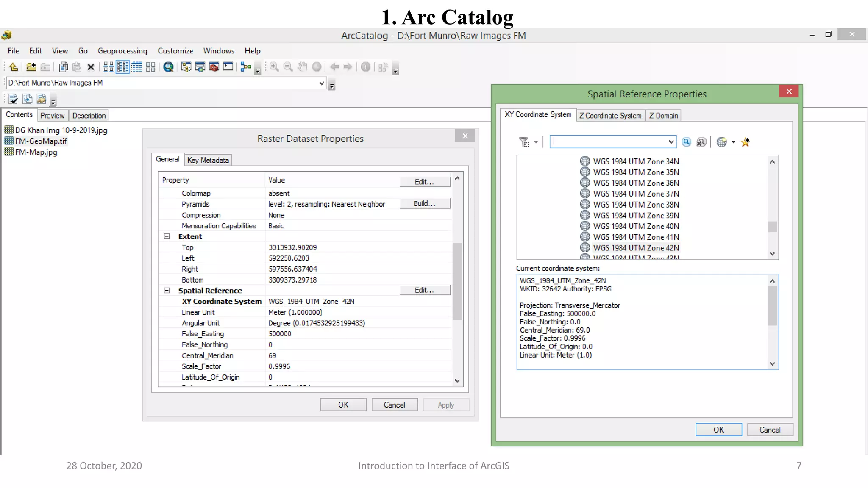Click Edit... button beside Spatial Reference

click(425, 290)
